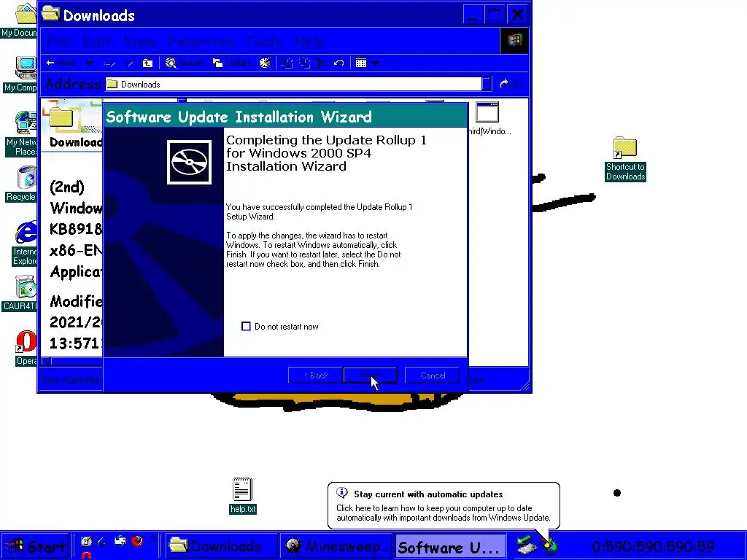Image resolution: width=747 pixels, height=560 pixels.
Task: Click the Views grid toolbar icon
Action: (x=361, y=63)
